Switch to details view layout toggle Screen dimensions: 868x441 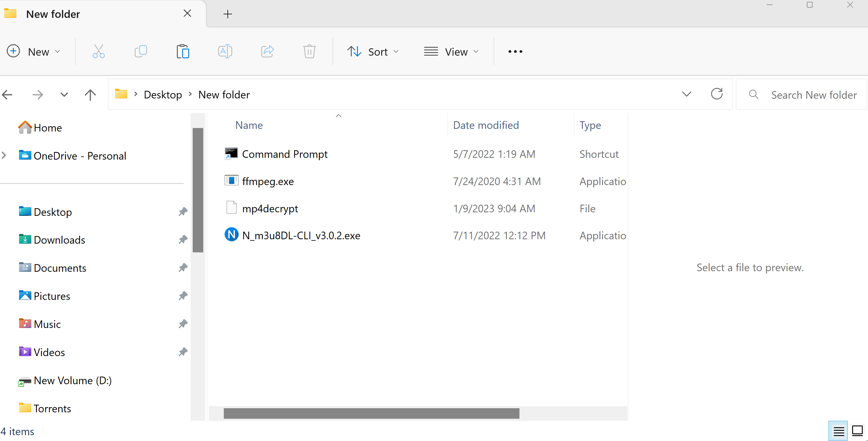coord(838,431)
